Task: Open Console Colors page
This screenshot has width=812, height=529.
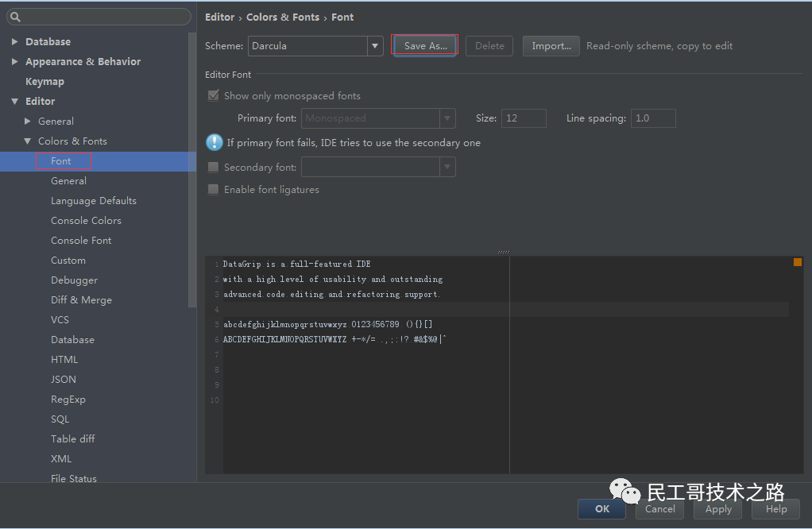Action: point(86,221)
